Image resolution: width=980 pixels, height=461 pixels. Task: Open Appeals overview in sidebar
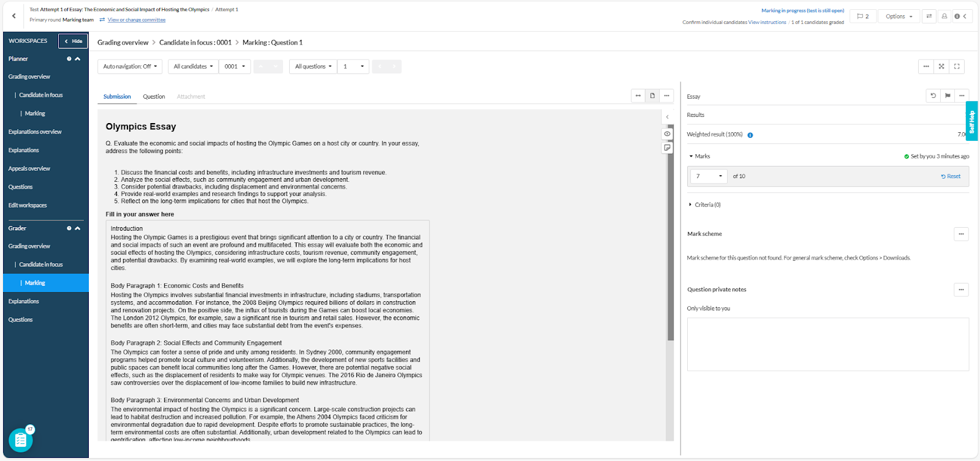point(29,169)
